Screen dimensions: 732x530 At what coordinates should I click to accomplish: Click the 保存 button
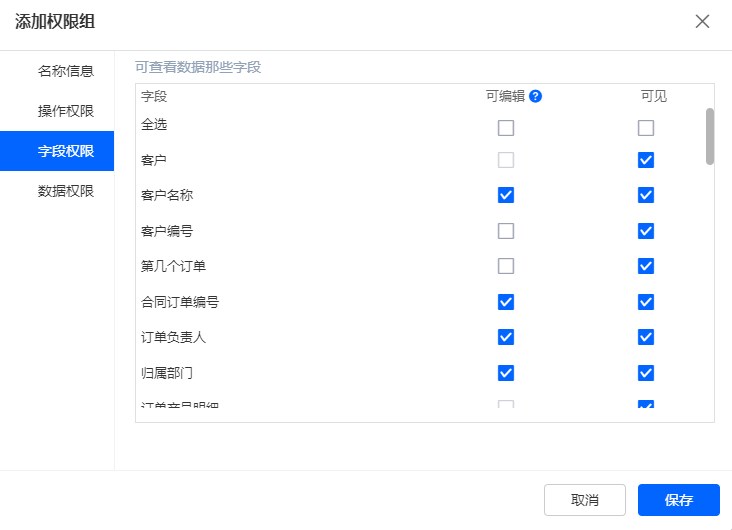tap(678, 500)
